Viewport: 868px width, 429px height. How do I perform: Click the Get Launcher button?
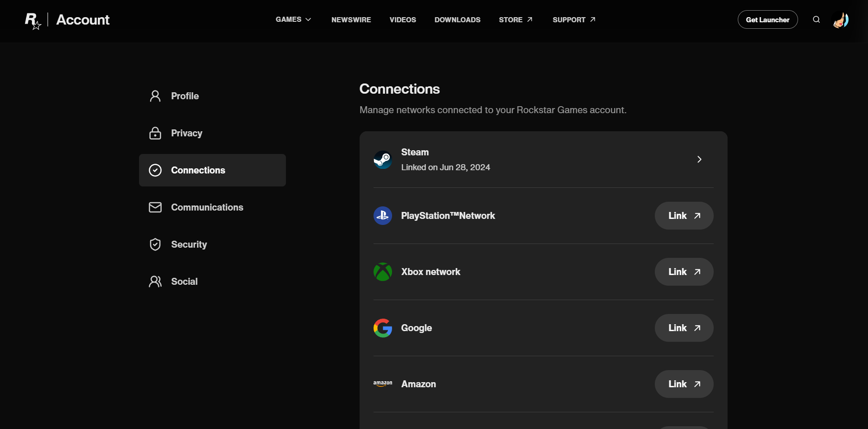click(x=767, y=19)
